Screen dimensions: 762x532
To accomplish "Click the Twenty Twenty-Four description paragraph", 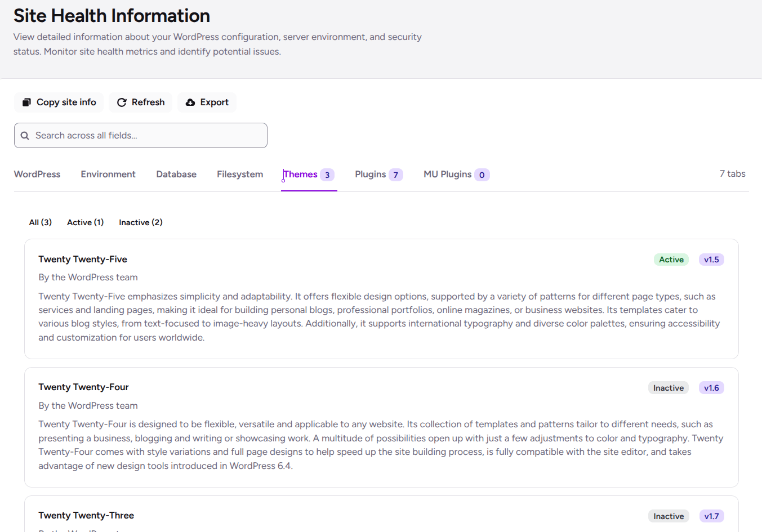I will 381,445.
